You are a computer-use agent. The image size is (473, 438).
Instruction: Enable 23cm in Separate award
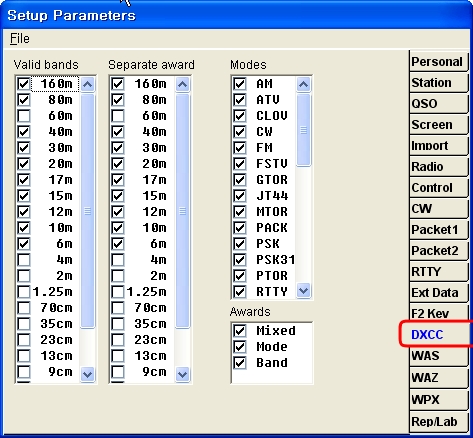[118, 340]
